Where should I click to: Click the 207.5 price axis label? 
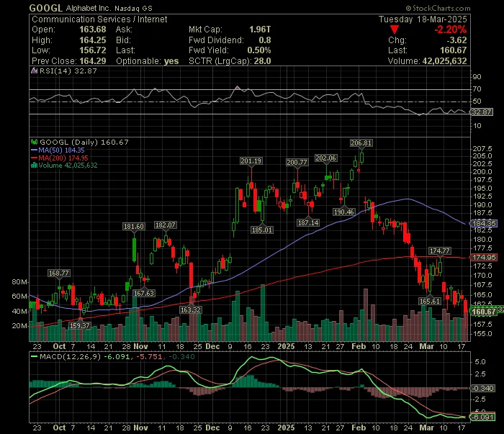tap(482, 148)
